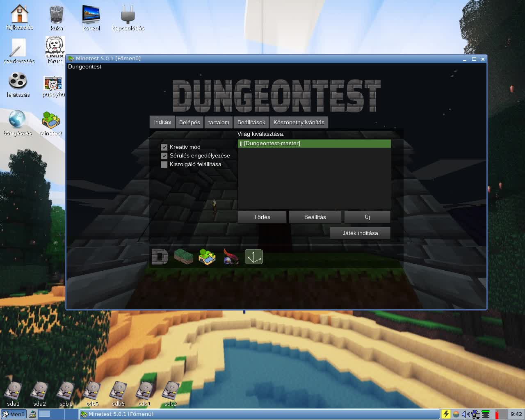This screenshot has width=525, height=420.
Task: Toggle the Kreatív mód checkbox
Action: tap(164, 147)
